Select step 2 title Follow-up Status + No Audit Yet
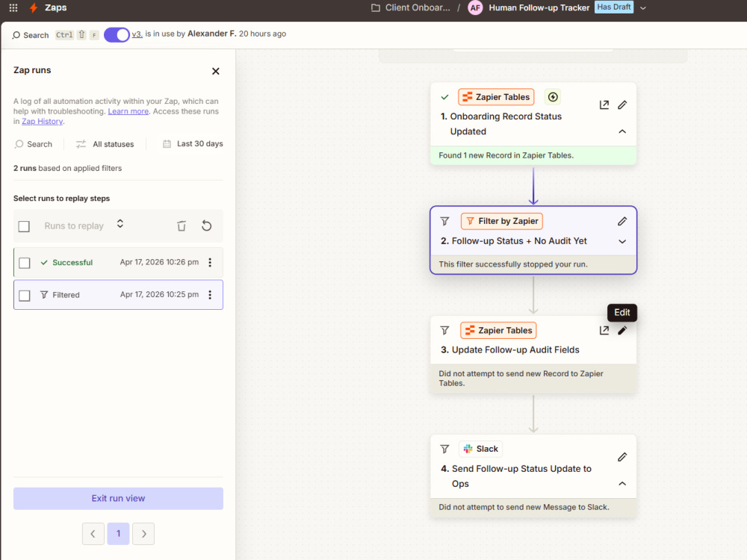The height and width of the screenshot is (560, 747). coord(519,241)
